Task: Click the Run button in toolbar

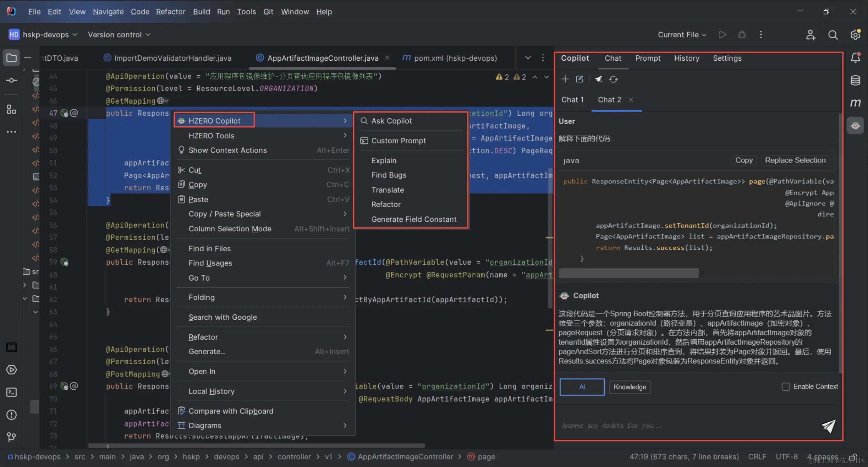Action: coord(723,34)
